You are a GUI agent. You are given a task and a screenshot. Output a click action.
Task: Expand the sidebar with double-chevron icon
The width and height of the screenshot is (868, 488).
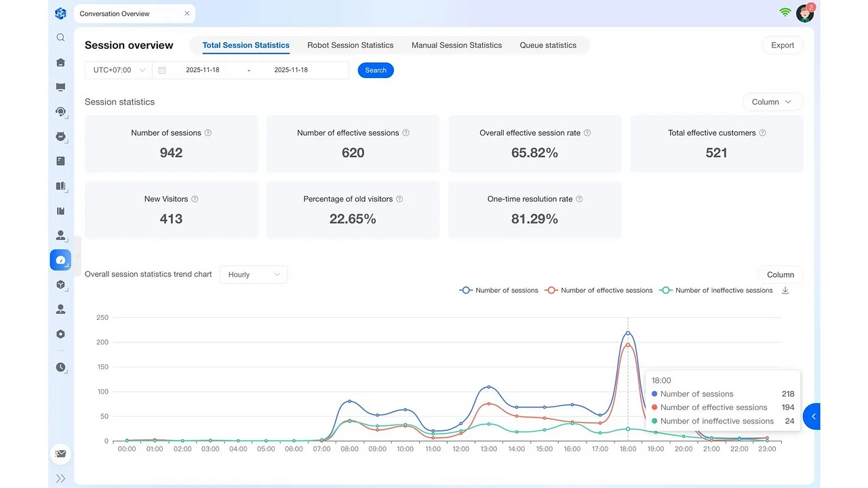point(60,479)
